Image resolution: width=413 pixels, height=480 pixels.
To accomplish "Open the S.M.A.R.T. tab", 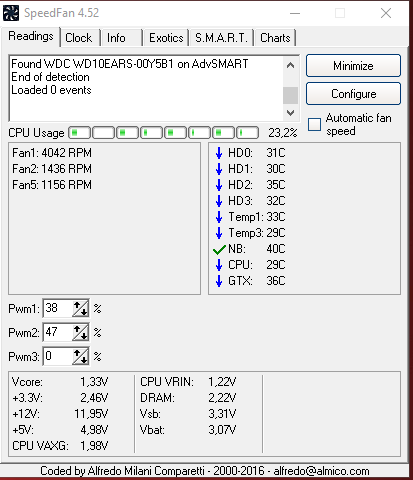I will (x=221, y=38).
